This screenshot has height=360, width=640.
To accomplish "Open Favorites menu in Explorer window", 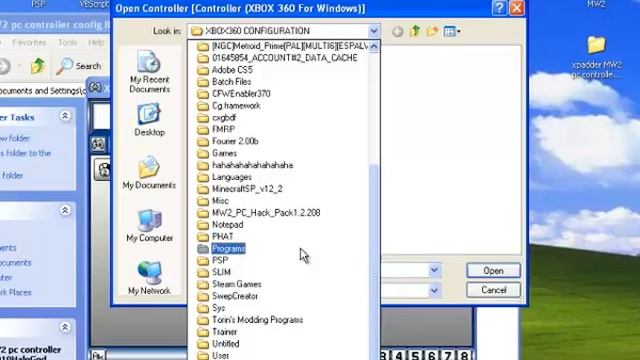I will (29, 42).
